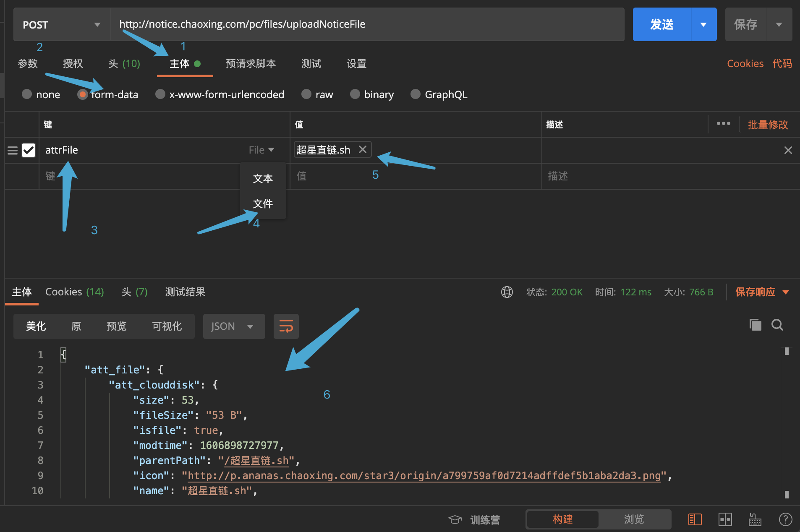Click the globe network icon

tap(507, 292)
